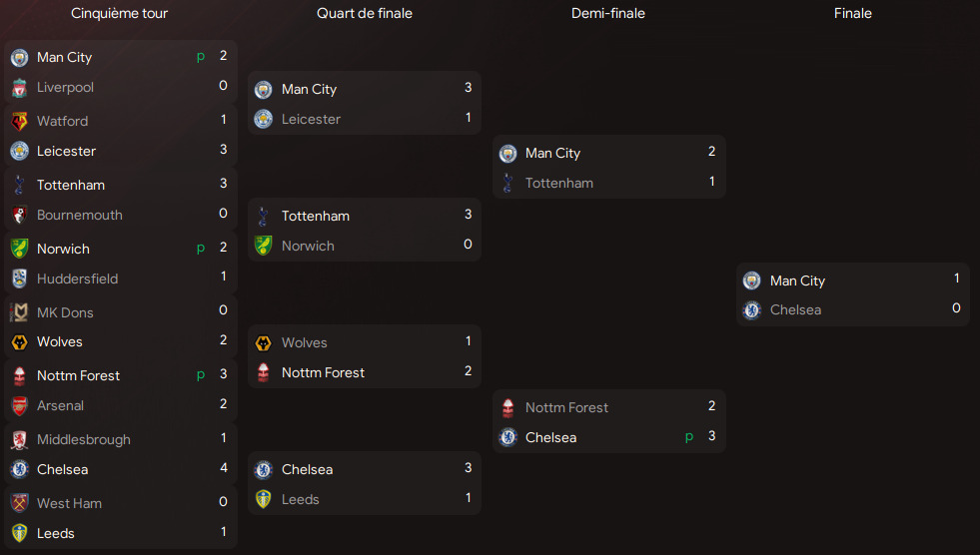Click Leicester team name in the Quart de finale

311,119
